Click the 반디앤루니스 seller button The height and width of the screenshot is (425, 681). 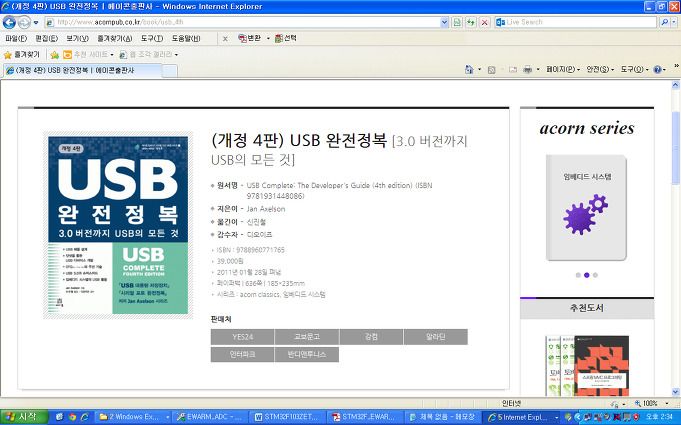point(307,354)
